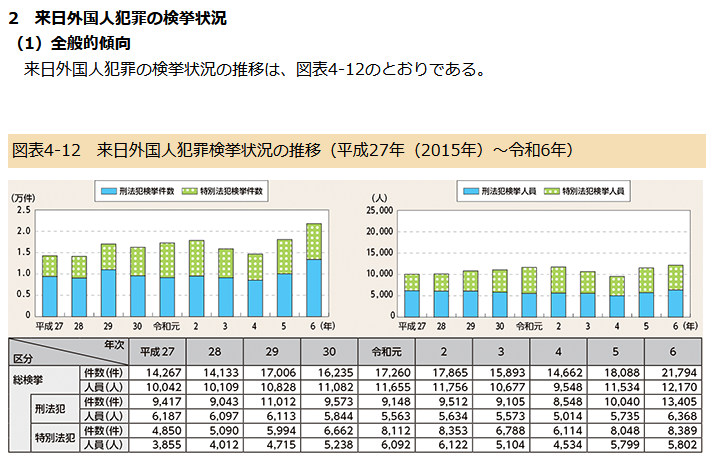Click the 2.5 value on left chart axis
The height and width of the screenshot is (459, 706).
pos(23,210)
